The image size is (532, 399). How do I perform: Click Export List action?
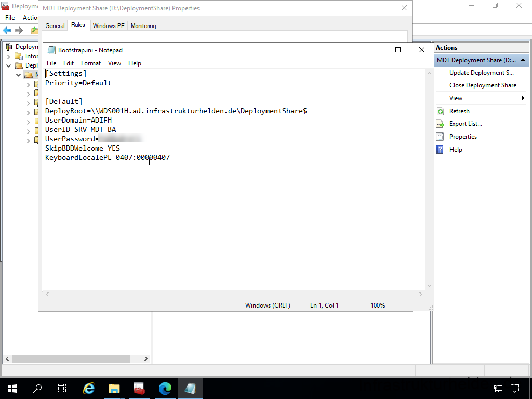[465, 124]
